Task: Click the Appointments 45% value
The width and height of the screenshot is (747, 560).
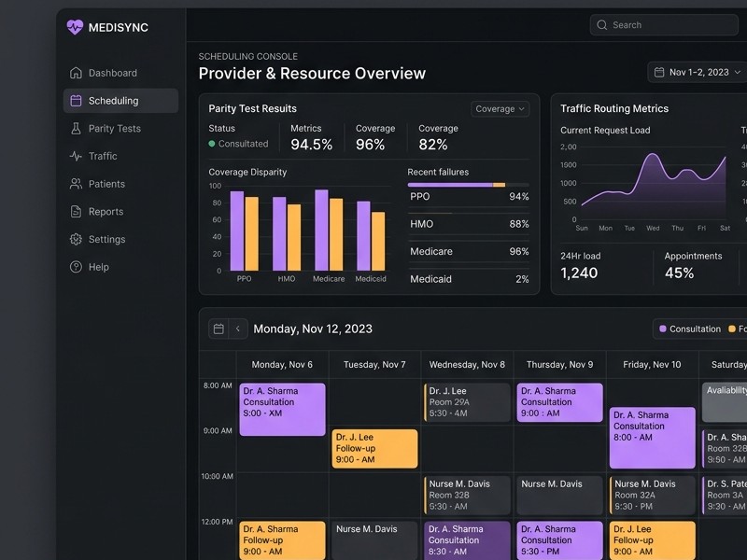Action: pyautogui.click(x=680, y=273)
